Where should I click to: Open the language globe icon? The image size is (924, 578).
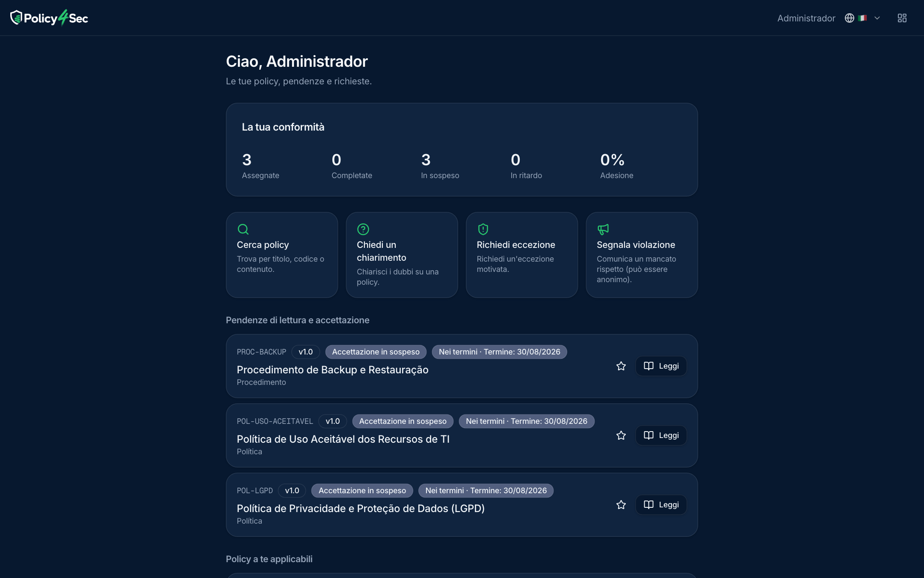pos(850,18)
